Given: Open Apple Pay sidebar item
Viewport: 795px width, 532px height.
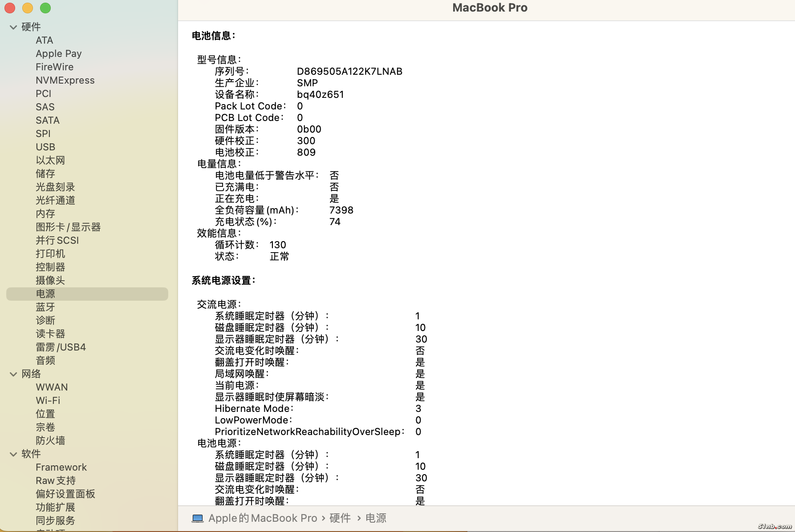Looking at the screenshot, I should pos(58,53).
